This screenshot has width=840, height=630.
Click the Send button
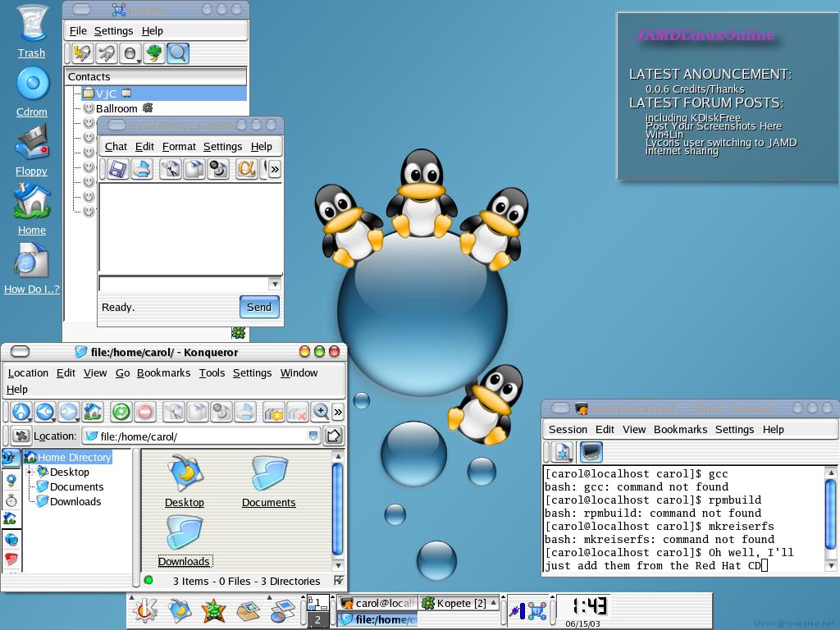pyautogui.click(x=259, y=307)
